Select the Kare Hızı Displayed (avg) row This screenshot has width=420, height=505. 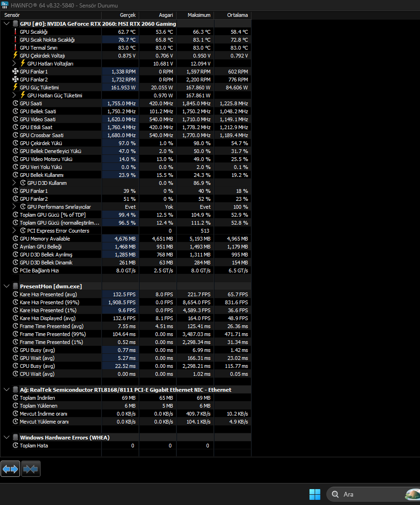125,318
